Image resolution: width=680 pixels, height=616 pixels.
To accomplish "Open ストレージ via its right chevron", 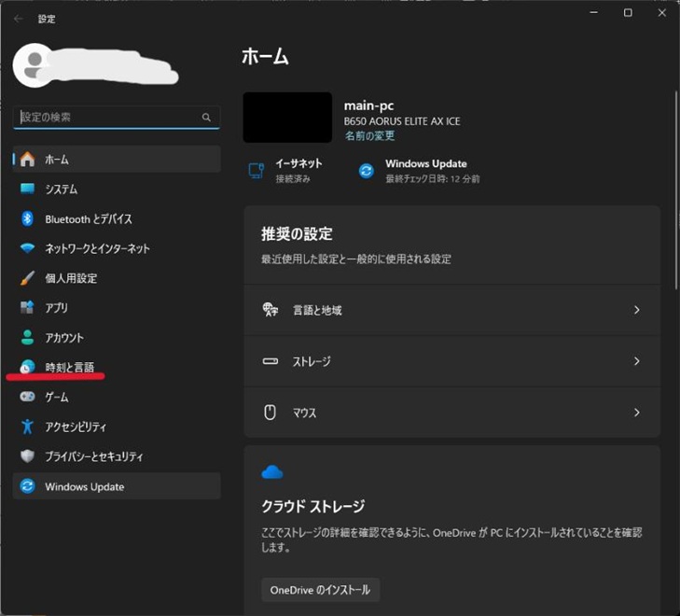I will pyautogui.click(x=637, y=361).
